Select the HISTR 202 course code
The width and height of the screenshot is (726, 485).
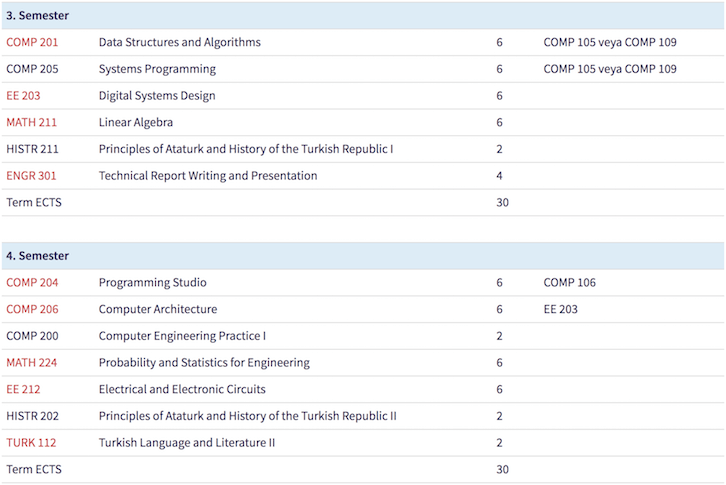[33, 416]
